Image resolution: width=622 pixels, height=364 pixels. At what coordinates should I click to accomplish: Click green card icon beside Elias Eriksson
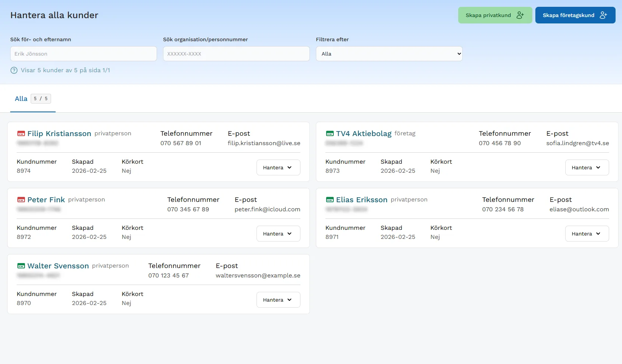[330, 200]
